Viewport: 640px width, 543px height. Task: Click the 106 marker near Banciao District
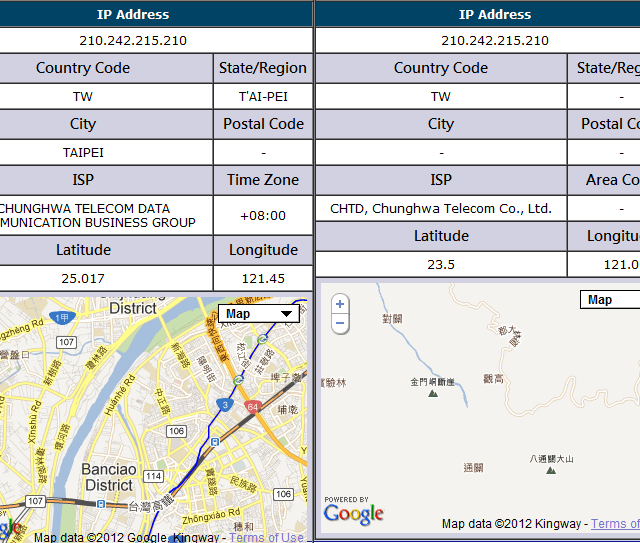click(176, 431)
